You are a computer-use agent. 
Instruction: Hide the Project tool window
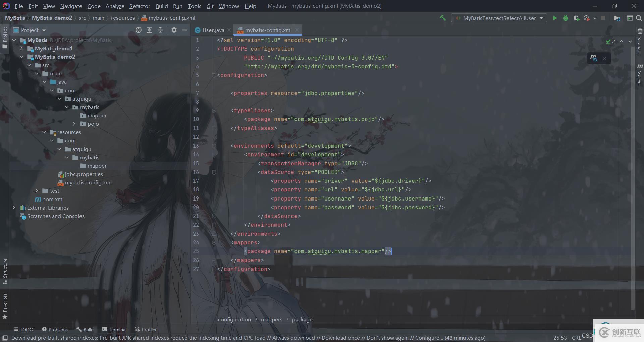(x=185, y=30)
